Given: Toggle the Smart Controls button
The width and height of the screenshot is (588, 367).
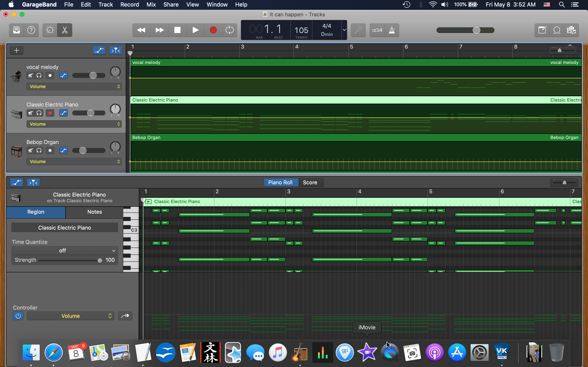Looking at the screenshot, I should pos(50,30).
